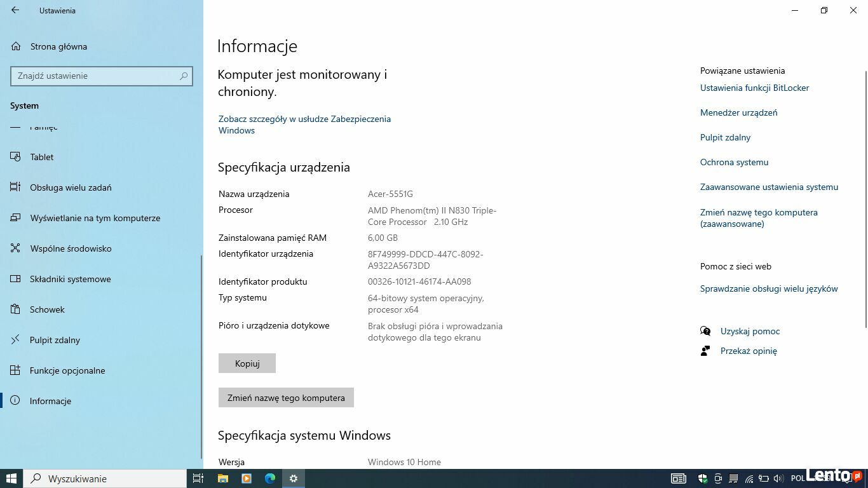
Task: Click Przekaż opinię feedback link
Action: [x=749, y=351]
